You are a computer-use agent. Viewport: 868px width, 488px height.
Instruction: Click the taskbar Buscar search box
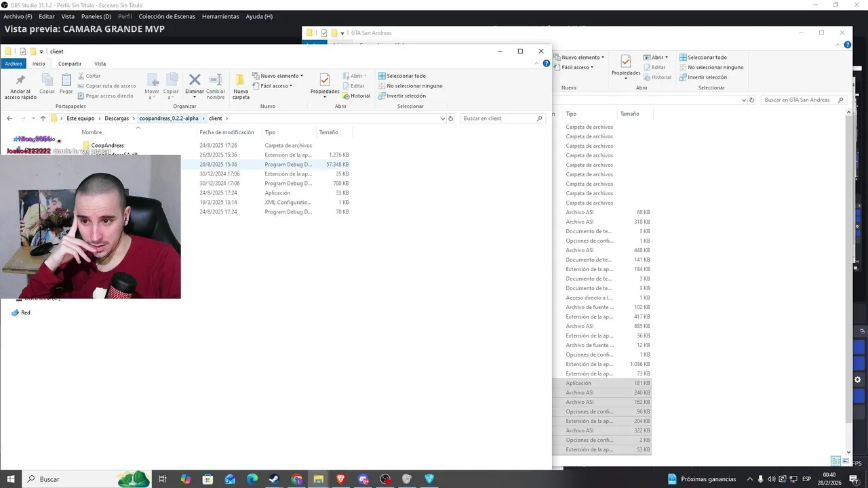click(x=87, y=479)
